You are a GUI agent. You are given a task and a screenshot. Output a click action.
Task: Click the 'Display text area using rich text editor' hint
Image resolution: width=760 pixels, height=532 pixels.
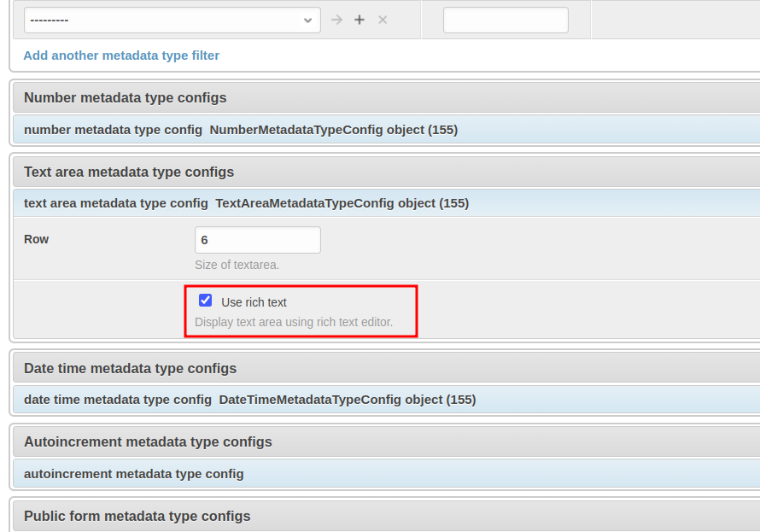coord(294,322)
